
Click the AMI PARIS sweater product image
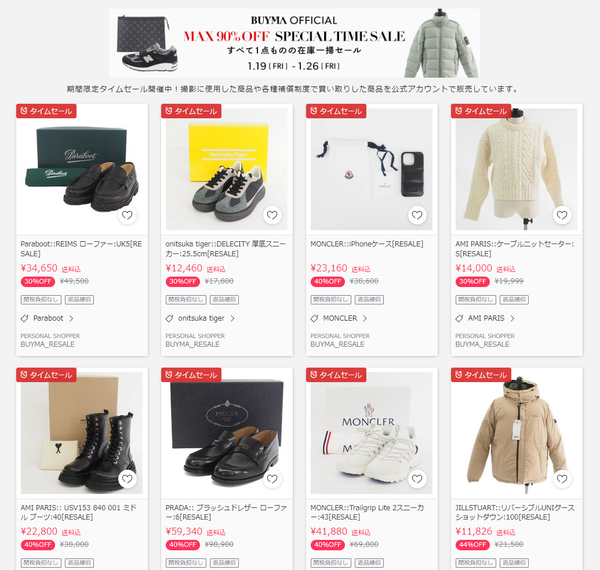click(x=516, y=169)
